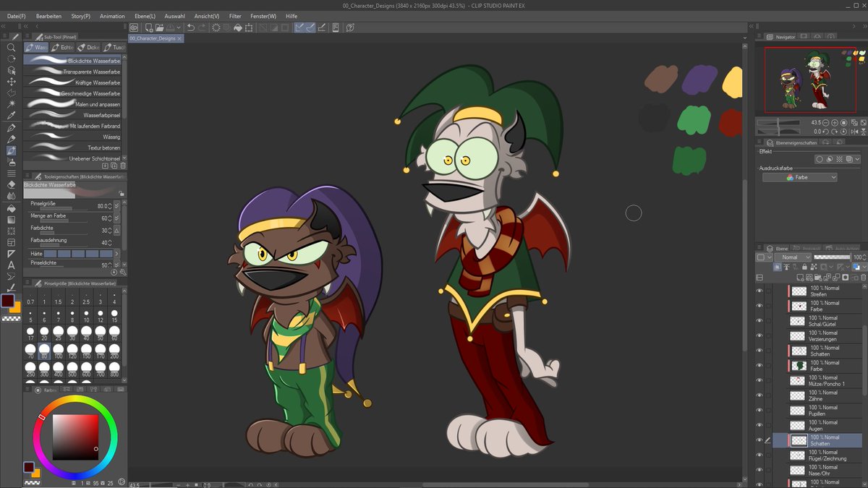Screen dimensions: 868x488
Task: Click the Undo arrow in command bar
Action: pyautogui.click(x=190, y=27)
